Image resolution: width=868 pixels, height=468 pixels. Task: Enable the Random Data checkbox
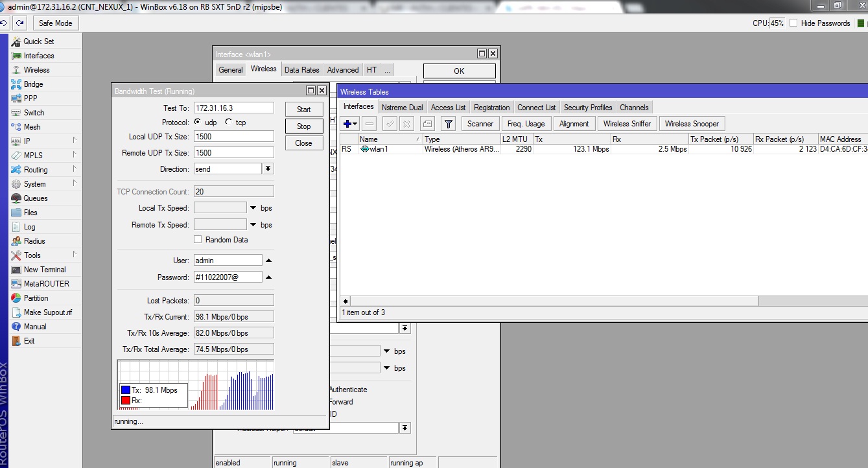198,240
